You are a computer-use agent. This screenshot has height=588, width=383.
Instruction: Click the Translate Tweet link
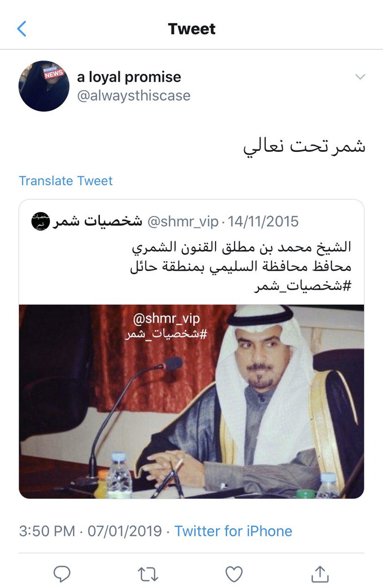66,181
